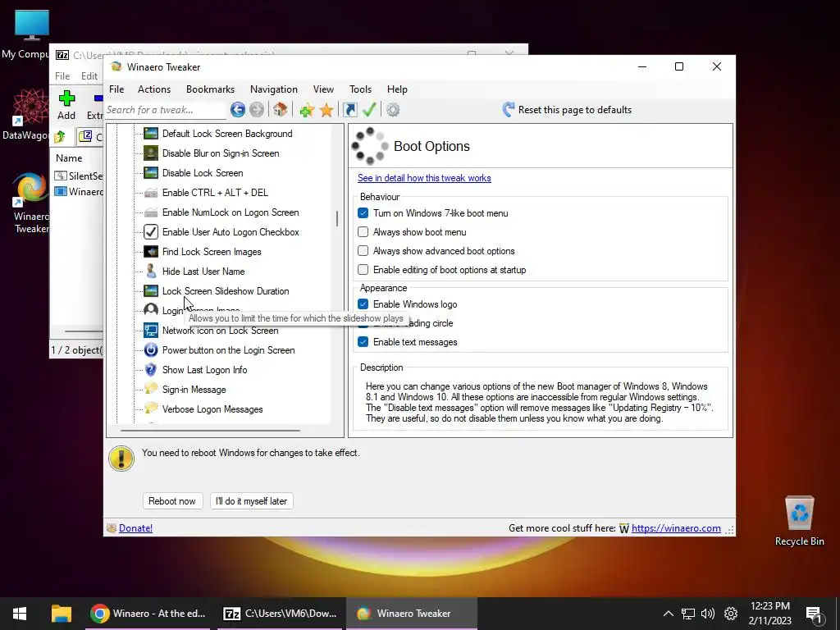Screen dimensions: 840x630
Task: Switch to 7-Zip window taskbar button
Action: (x=280, y=614)
